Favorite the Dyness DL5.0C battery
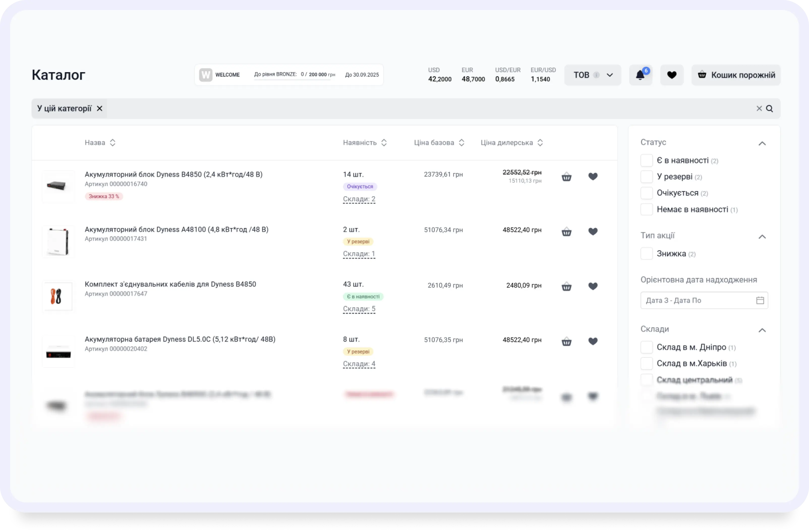 593,341
